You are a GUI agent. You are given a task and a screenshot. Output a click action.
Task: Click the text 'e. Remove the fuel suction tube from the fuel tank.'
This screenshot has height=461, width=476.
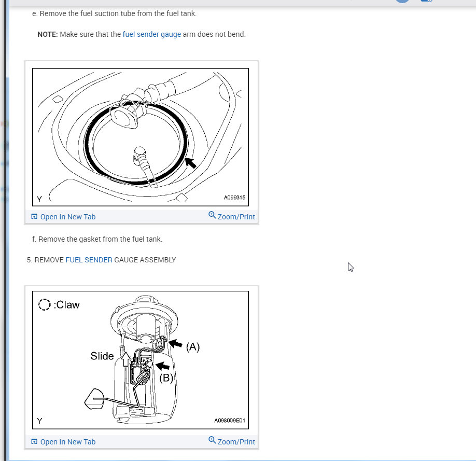point(114,13)
